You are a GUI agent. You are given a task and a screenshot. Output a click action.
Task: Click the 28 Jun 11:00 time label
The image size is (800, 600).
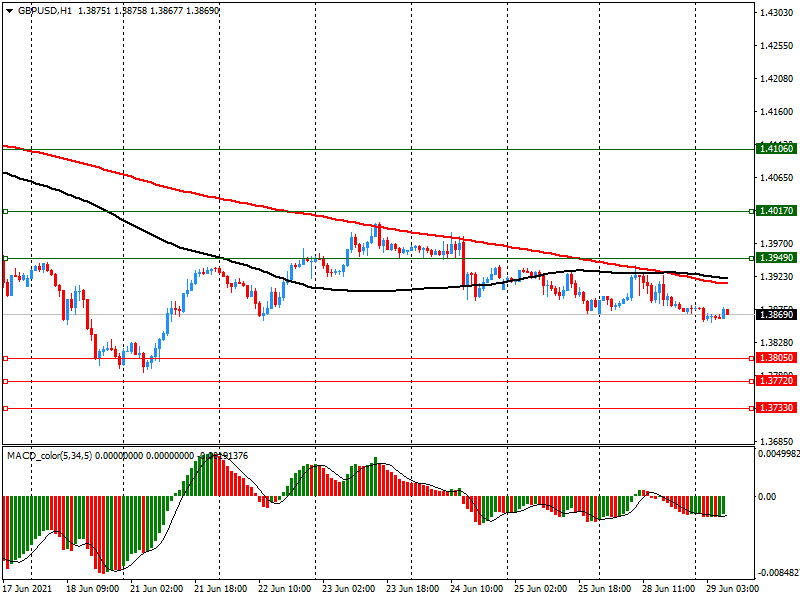668,588
